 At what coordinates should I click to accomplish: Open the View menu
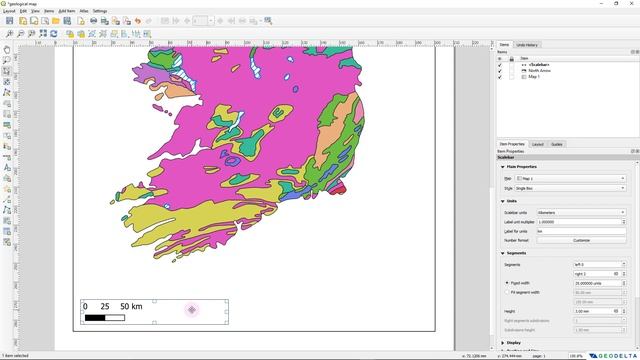(36, 11)
